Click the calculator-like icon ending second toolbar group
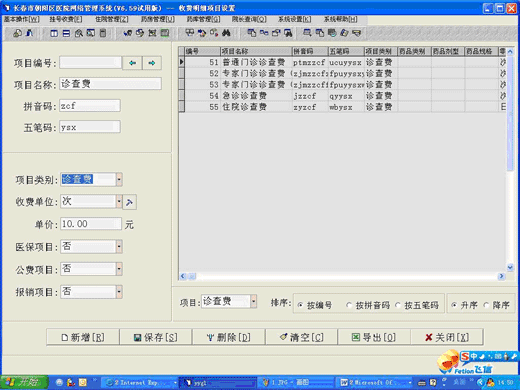Viewport: 520px width, 390px height. point(103,33)
